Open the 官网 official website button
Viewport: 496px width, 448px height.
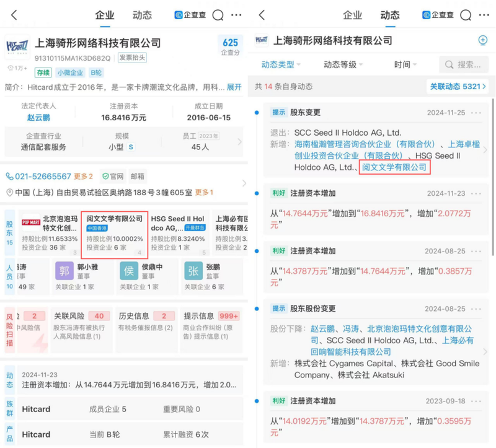coord(113,177)
